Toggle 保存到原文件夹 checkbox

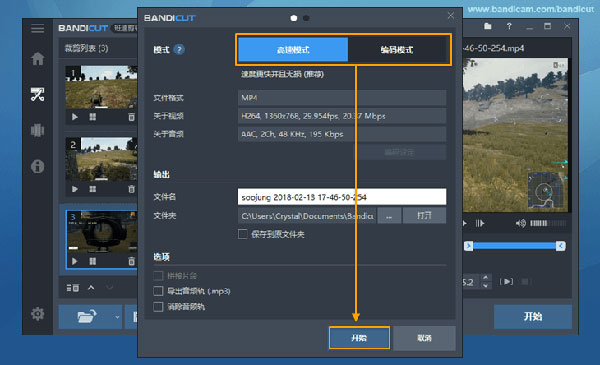(243, 234)
